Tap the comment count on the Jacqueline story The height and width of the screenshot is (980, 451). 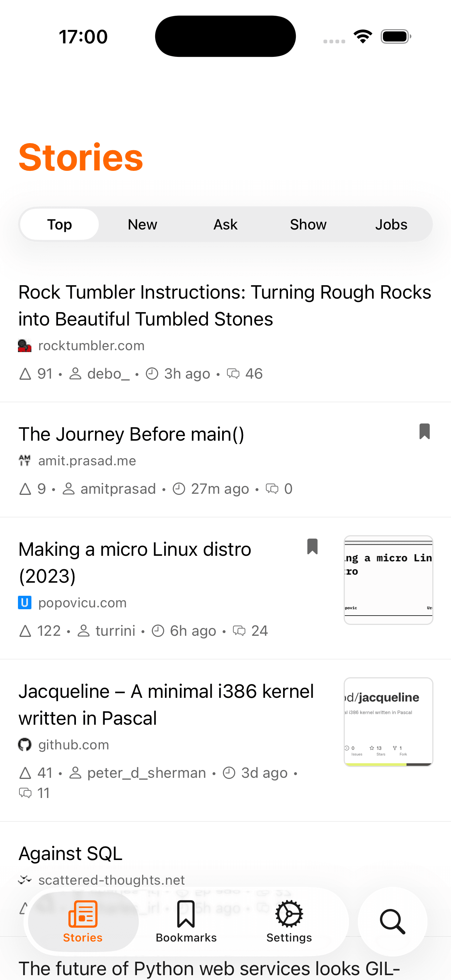34,793
